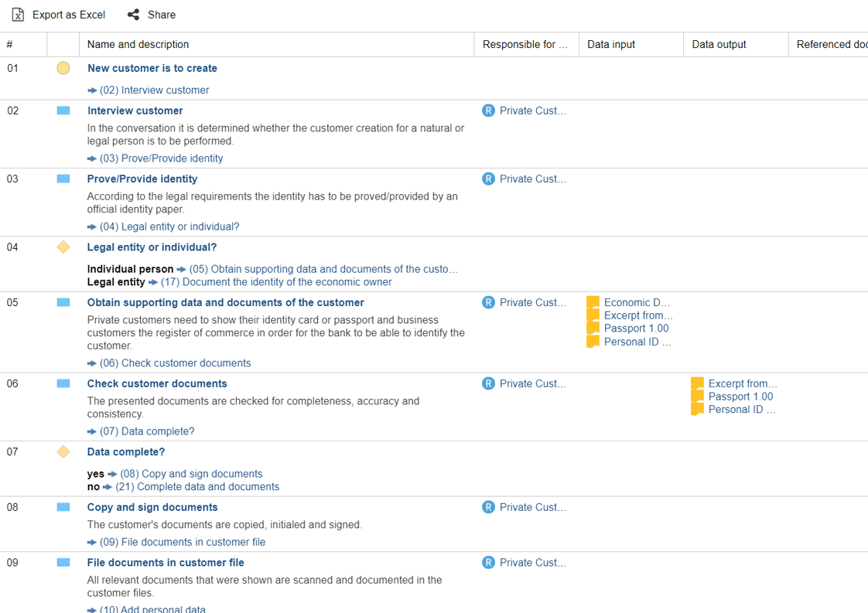Click the Name and description column header

[x=138, y=44]
